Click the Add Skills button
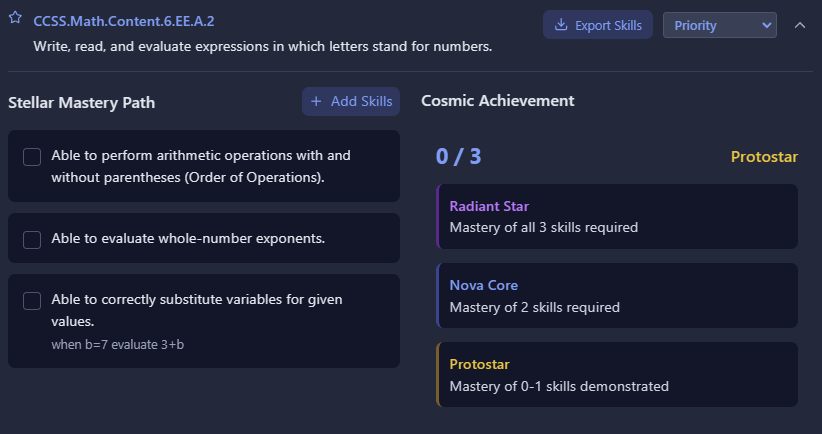 [351, 101]
